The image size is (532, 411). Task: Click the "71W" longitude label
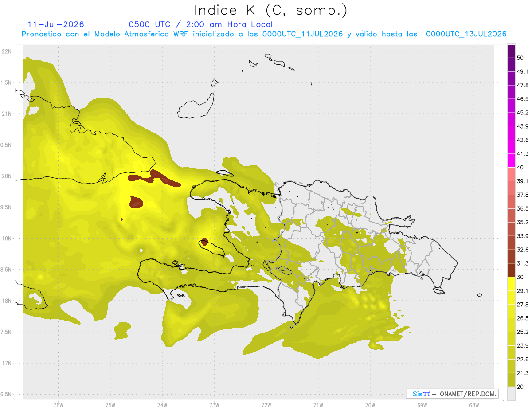tap(318, 405)
